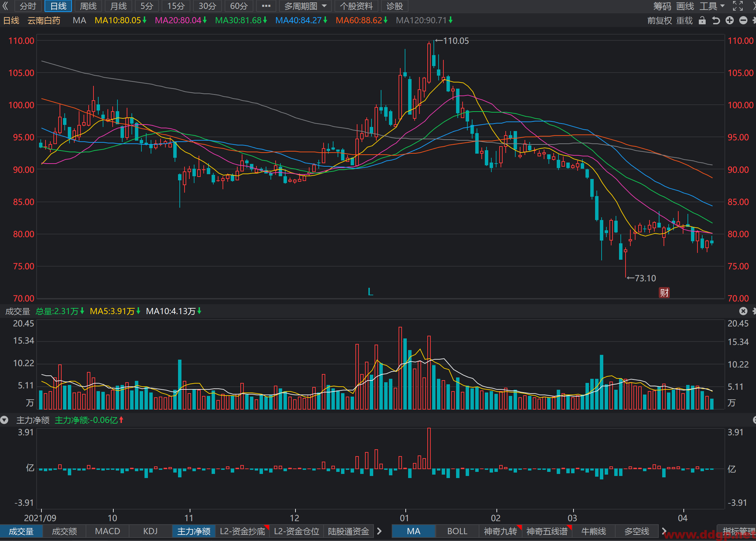The height and width of the screenshot is (541, 756).
Task: Click the undo arrow icon in the chart toolbar
Action: (x=716, y=21)
